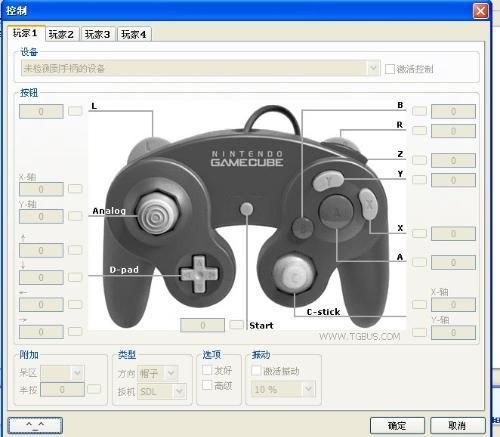The image size is (500, 437).
Task: Click the R button value field
Action: (453, 131)
